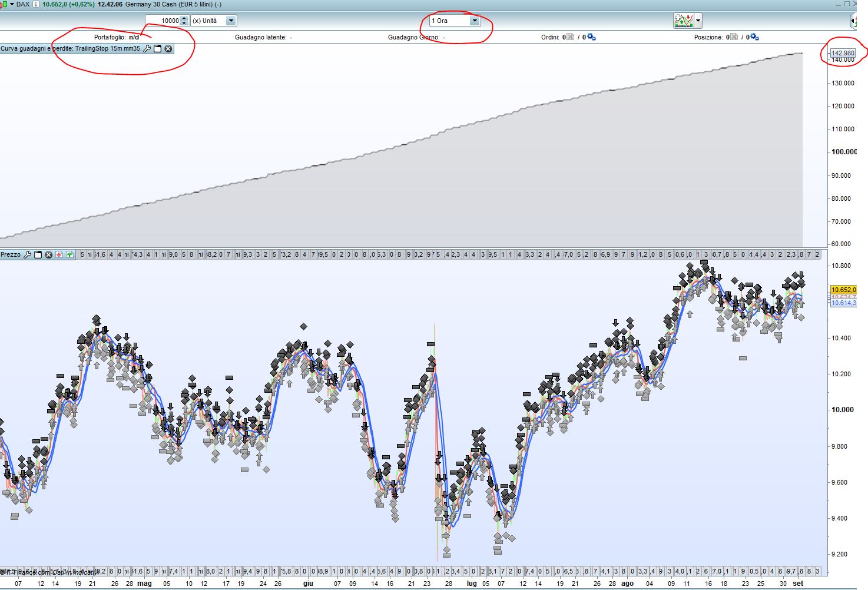The height and width of the screenshot is (590, 868).
Task: Close the Prezzo panel
Action: click(49, 255)
